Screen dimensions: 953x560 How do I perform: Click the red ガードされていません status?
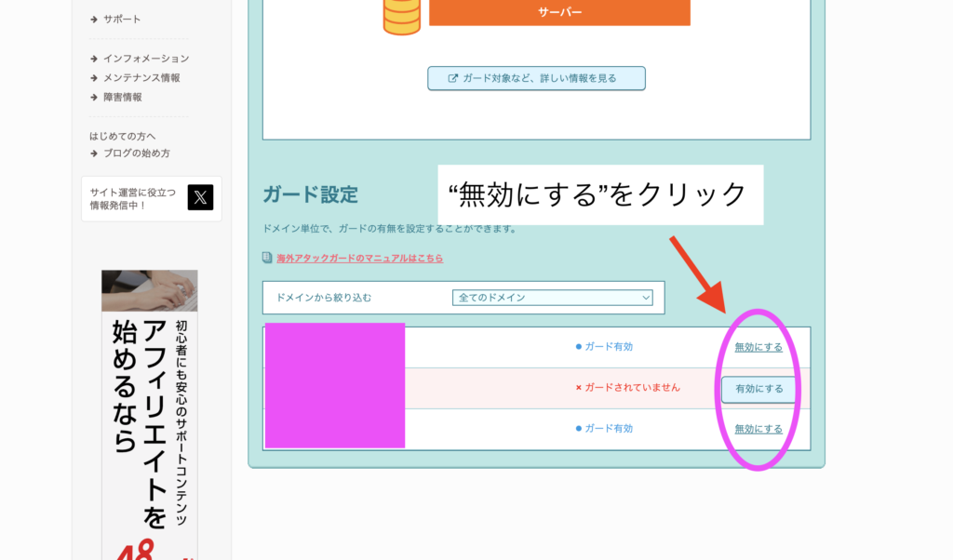[x=627, y=387]
